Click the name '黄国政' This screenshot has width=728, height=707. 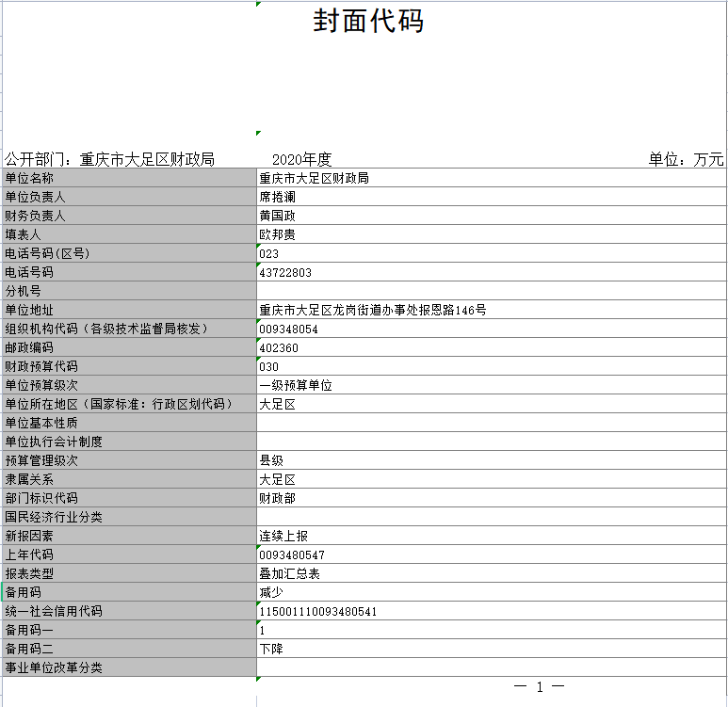277,216
